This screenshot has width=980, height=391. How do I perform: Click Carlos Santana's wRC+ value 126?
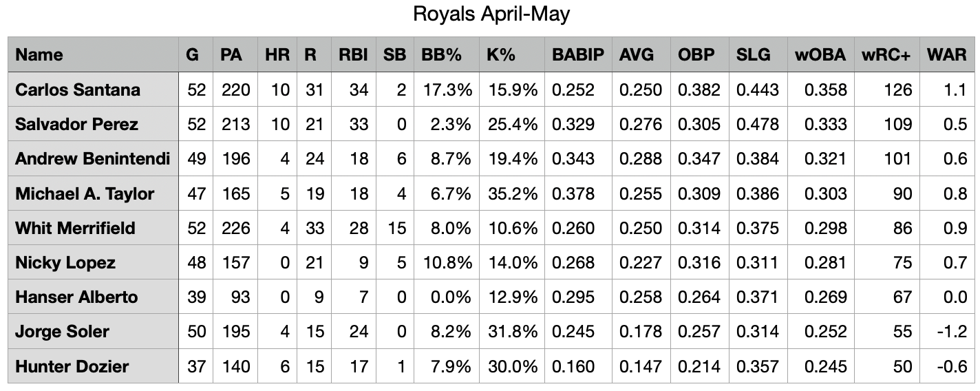(x=899, y=89)
